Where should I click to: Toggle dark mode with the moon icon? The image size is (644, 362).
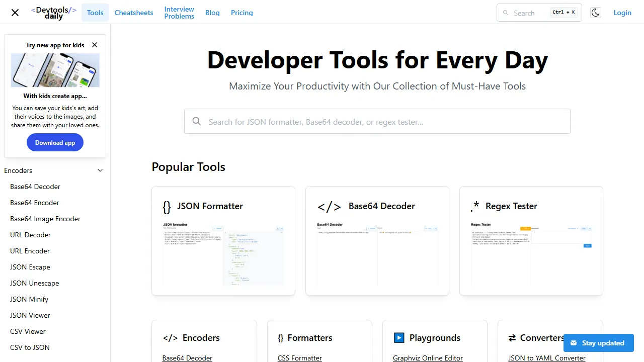595,13
